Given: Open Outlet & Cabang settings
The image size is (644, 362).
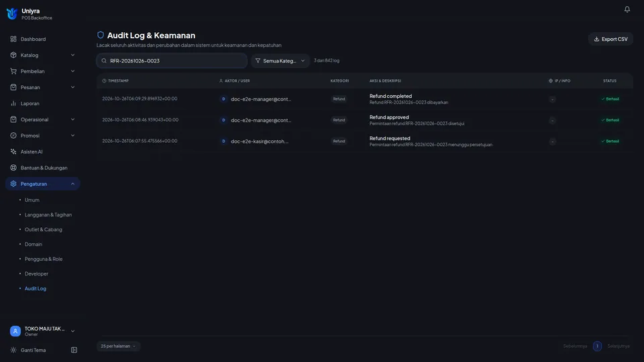Looking at the screenshot, I should (44, 229).
